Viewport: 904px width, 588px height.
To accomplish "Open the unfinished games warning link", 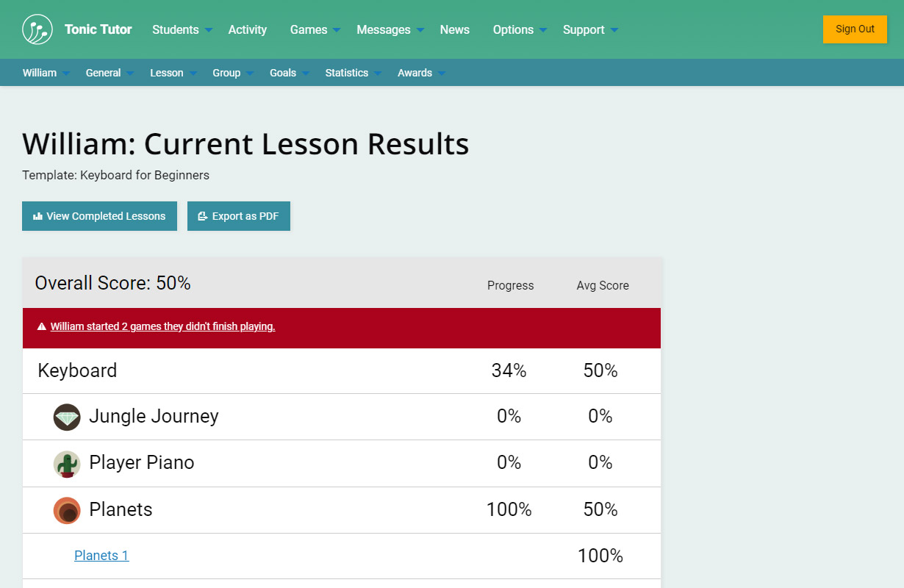I will coord(162,326).
